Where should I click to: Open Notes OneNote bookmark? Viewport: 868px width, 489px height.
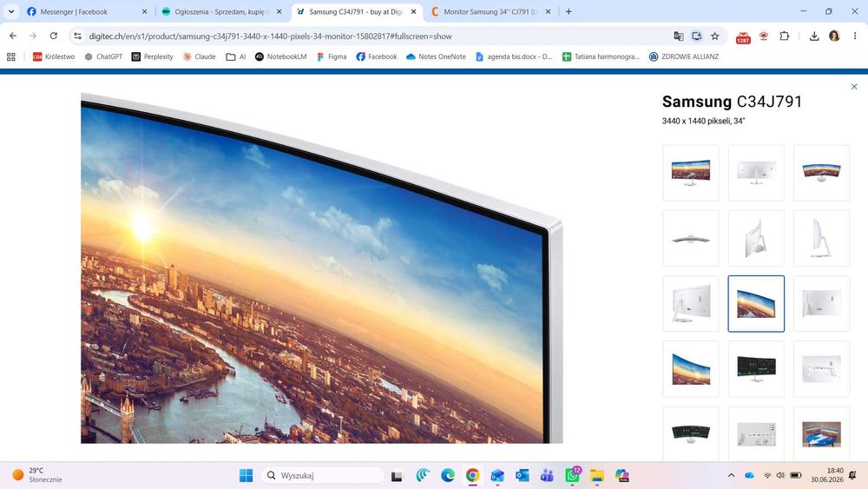point(436,56)
